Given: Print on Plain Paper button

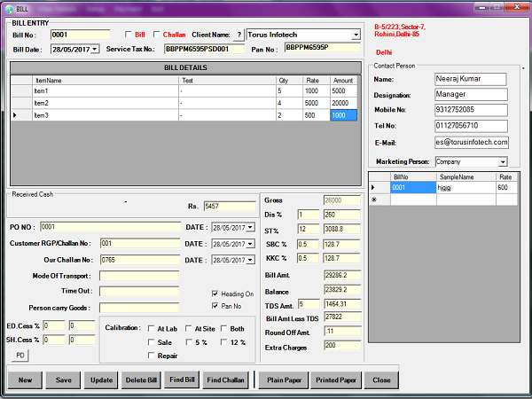Looking at the screenshot, I should (x=284, y=380).
